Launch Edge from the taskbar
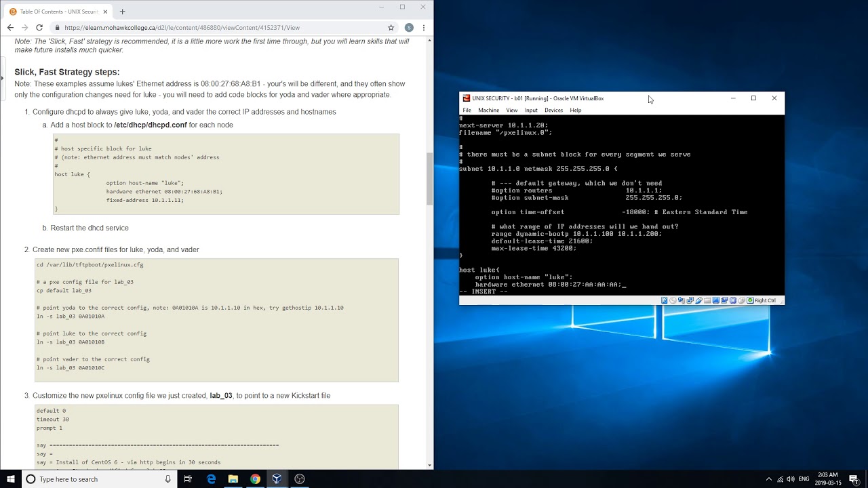Screen dimensions: 868x488 click(211, 479)
